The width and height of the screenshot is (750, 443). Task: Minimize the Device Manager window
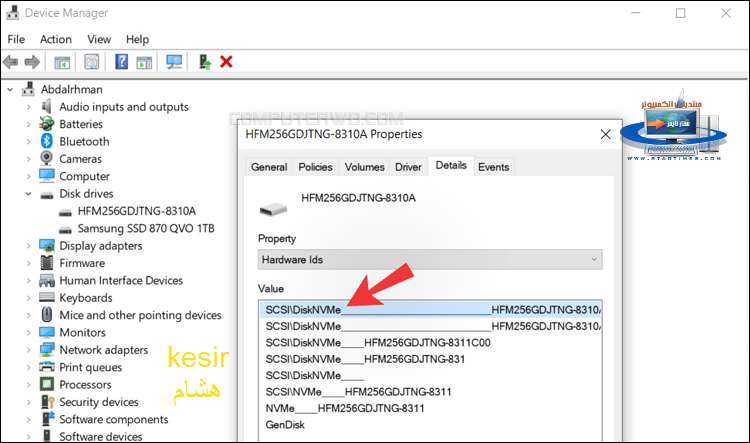point(636,13)
